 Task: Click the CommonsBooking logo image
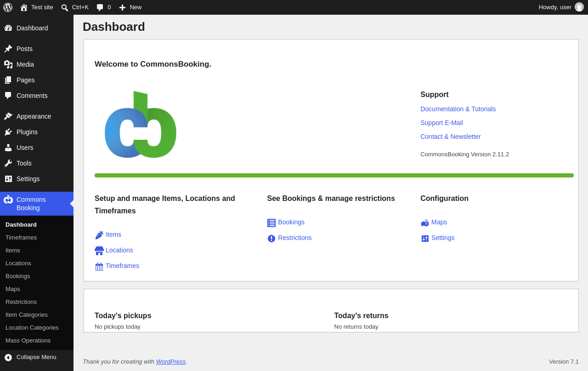(141, 125)
